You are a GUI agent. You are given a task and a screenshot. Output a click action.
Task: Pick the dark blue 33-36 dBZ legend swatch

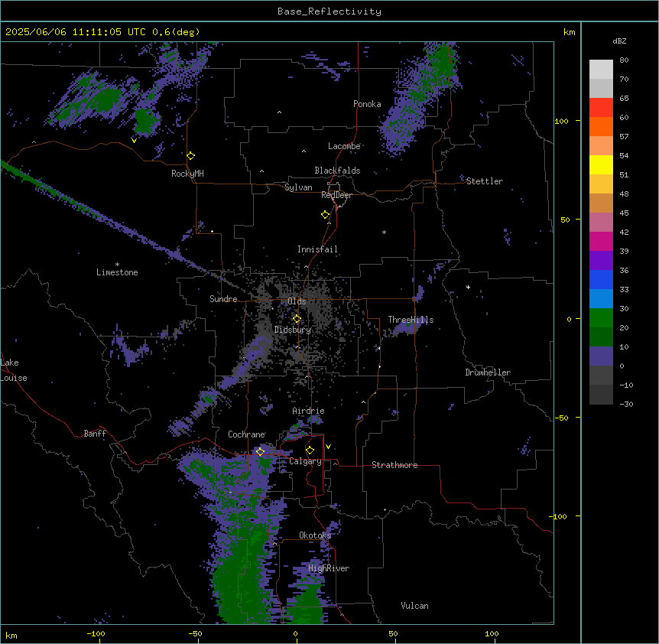pos(601,279)
